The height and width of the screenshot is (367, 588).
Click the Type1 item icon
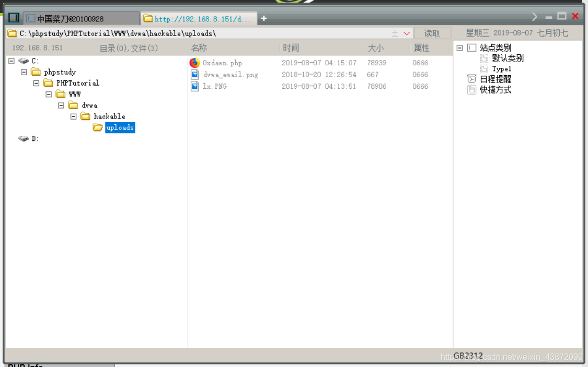484,69
